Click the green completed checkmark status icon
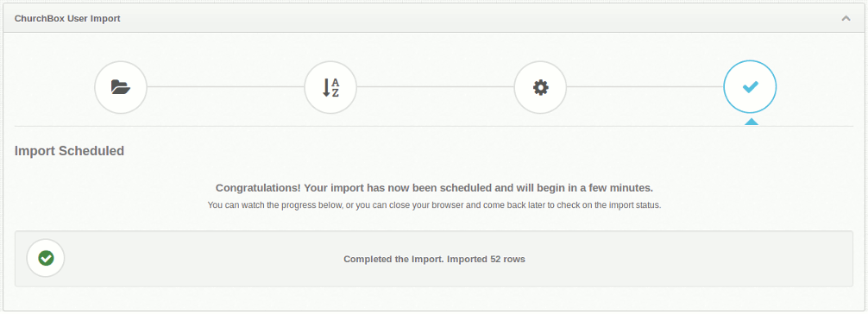 (46, 258)
